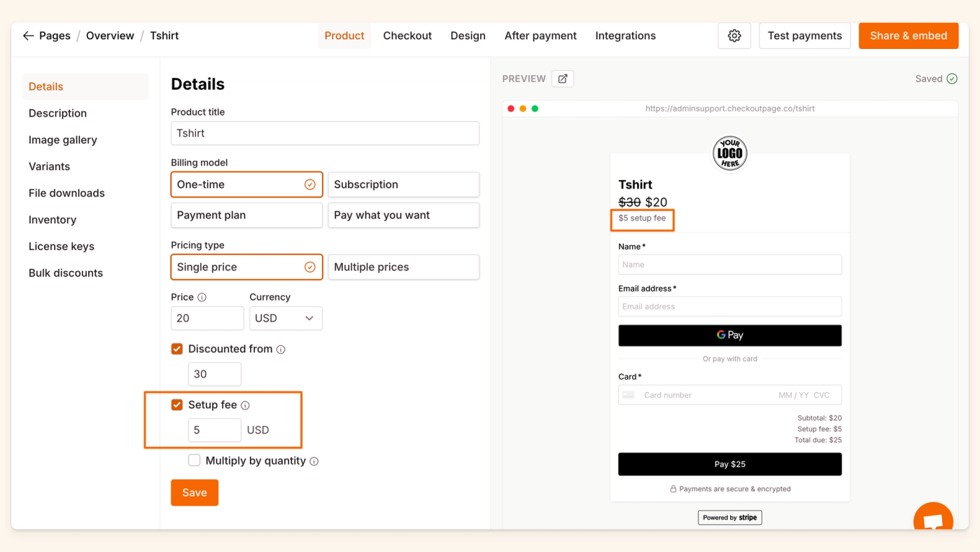Open Description in the sidebar

click(x=57, y=113)
